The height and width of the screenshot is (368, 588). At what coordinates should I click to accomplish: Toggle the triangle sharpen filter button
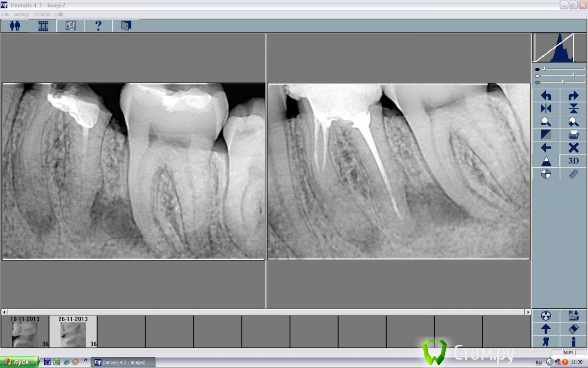546,161
